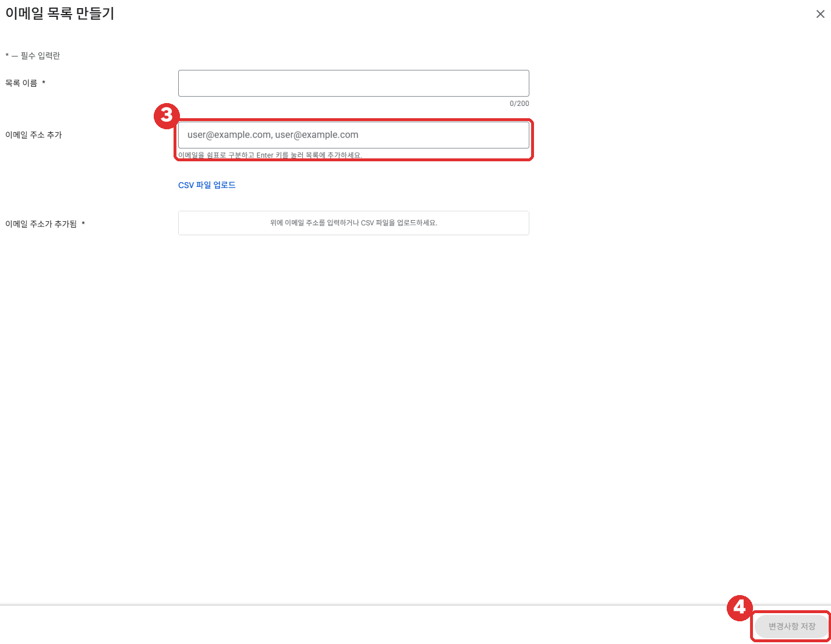Screen dimensions: 831x644
Task: Click the red number 4 badge
Action: (740, 608)
